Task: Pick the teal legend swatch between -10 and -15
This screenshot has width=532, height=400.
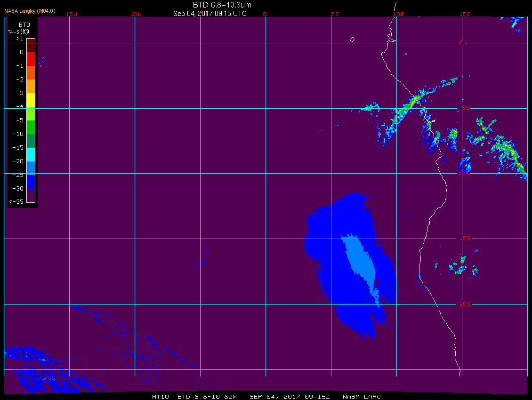Action: tap(31, 141)
